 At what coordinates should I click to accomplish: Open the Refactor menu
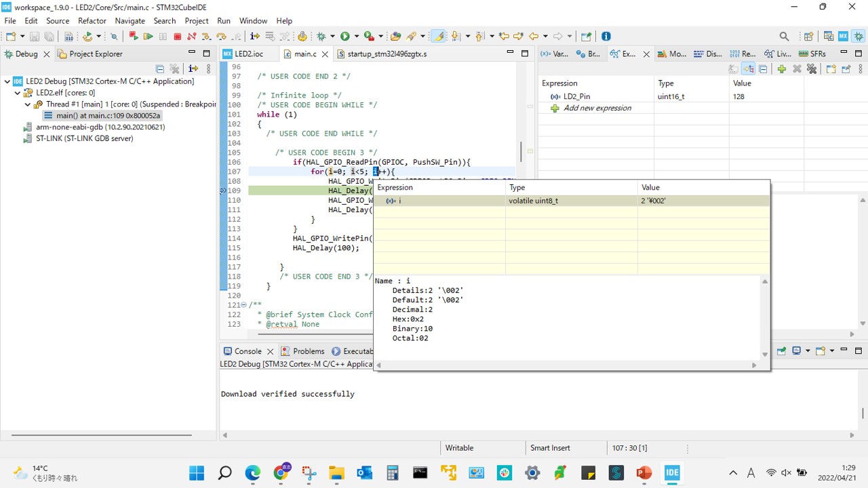tap(92, 21)
